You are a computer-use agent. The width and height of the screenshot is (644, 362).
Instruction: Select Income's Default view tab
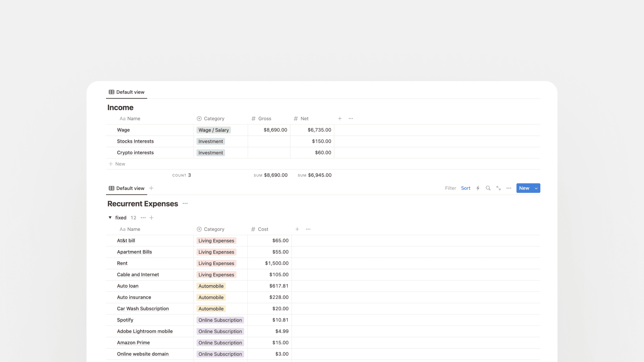pos(126,92)
